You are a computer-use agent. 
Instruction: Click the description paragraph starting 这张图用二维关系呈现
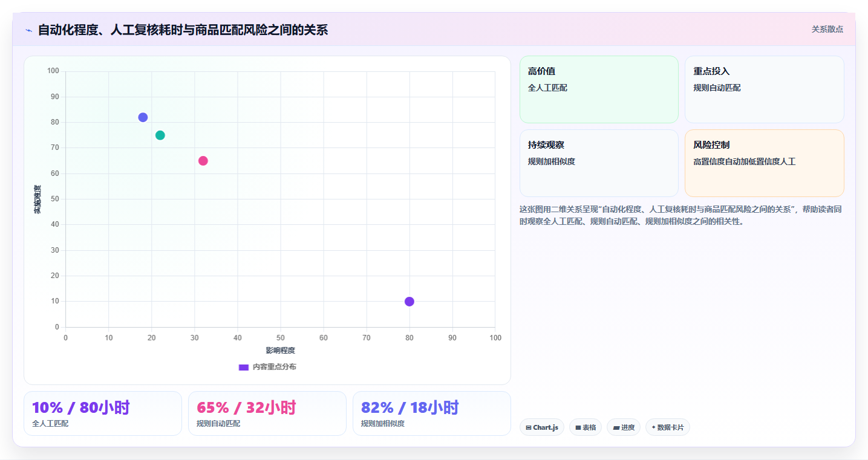pyautogui.click(x=680, y=215)
